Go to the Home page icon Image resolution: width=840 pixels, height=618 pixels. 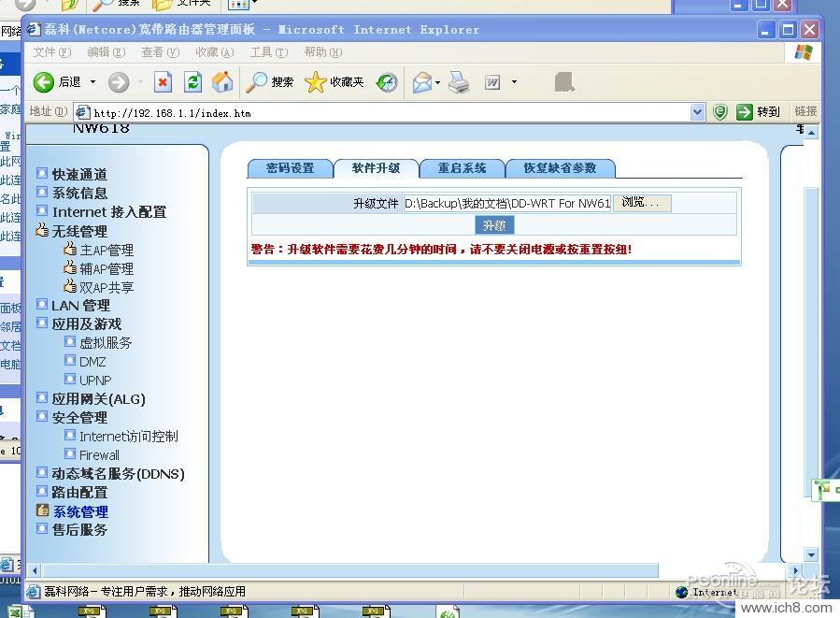(x=222, y=82)
